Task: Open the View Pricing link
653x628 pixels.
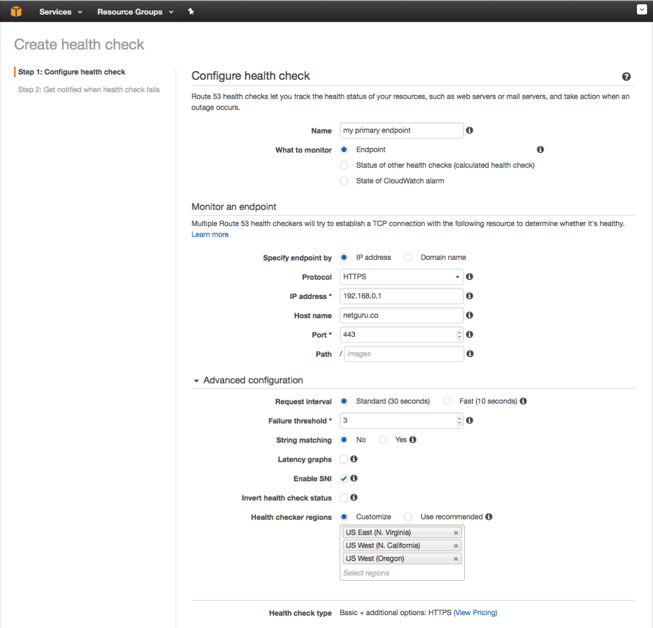Action: click(475, 613)
